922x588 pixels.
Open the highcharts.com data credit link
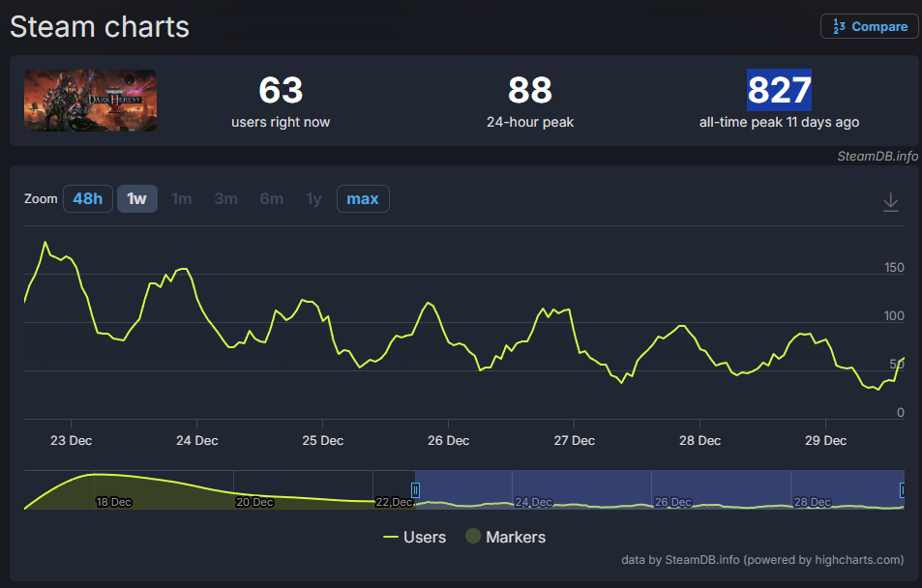click(762, 560)
